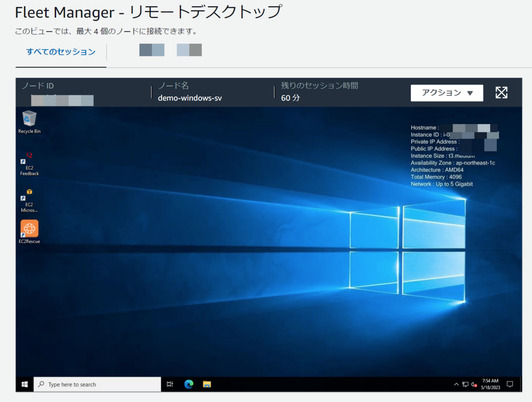The image size is (532, 402).
Task: Click the Fleet Manager - リモートデスクトップ heading
Action: 148,12
